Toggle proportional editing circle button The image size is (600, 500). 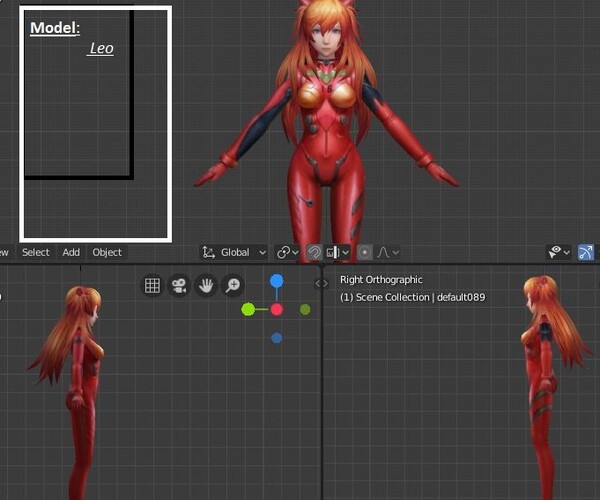[365, 252]
